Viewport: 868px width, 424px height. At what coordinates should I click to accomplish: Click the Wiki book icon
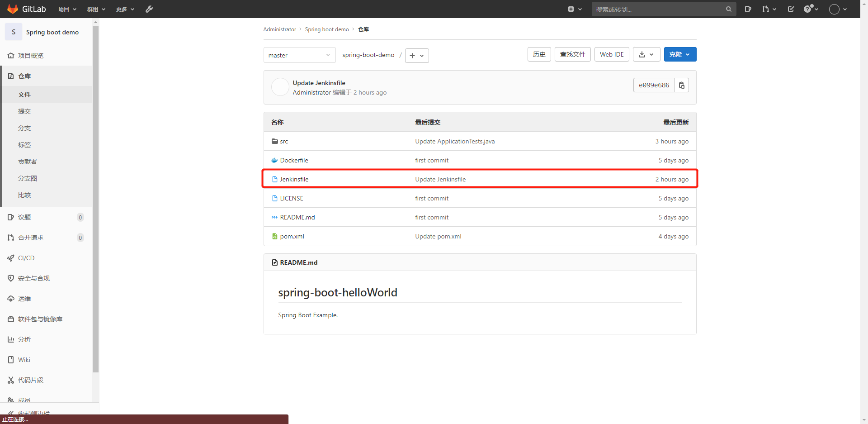pyautogui.click(x=11, y=360)
